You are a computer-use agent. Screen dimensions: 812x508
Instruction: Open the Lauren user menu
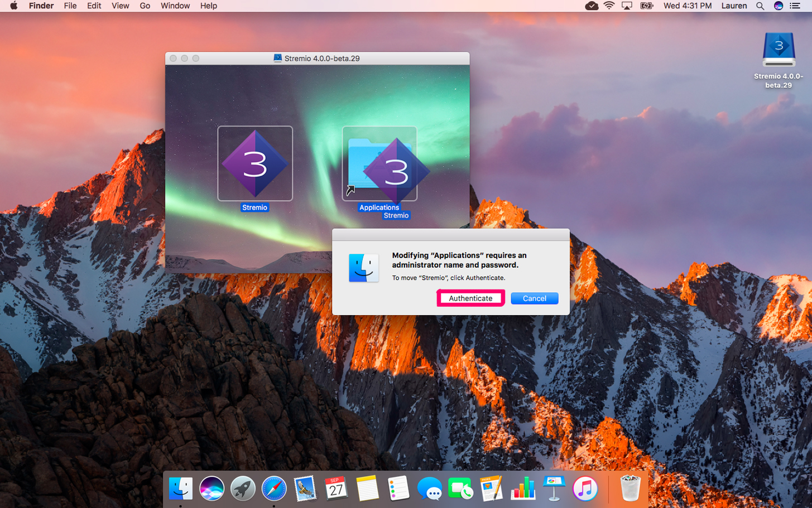click(x=734, y=6)
